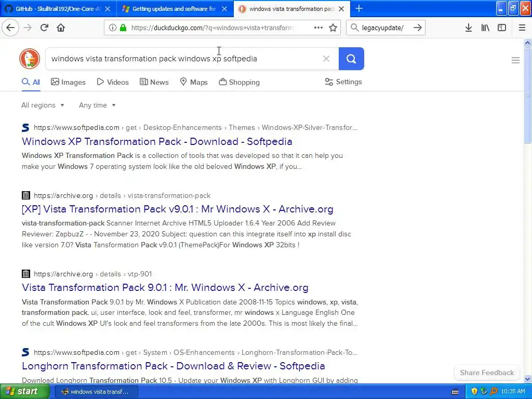Image resolution: width=532 pixels, height=399 pixels.
Task: Click the search go arrow next to legacyupdate/
Action: click(x=418, y=28)
